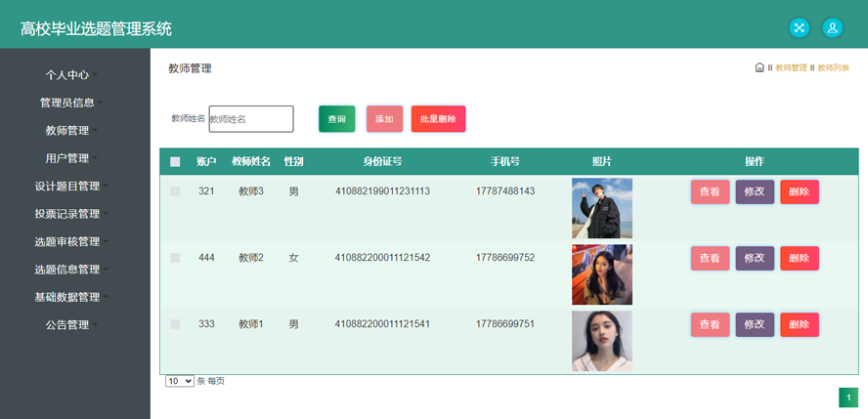Select the checkbox for account 444
Viewport: 868px width, 419px height.
click(x=175, y=258)
